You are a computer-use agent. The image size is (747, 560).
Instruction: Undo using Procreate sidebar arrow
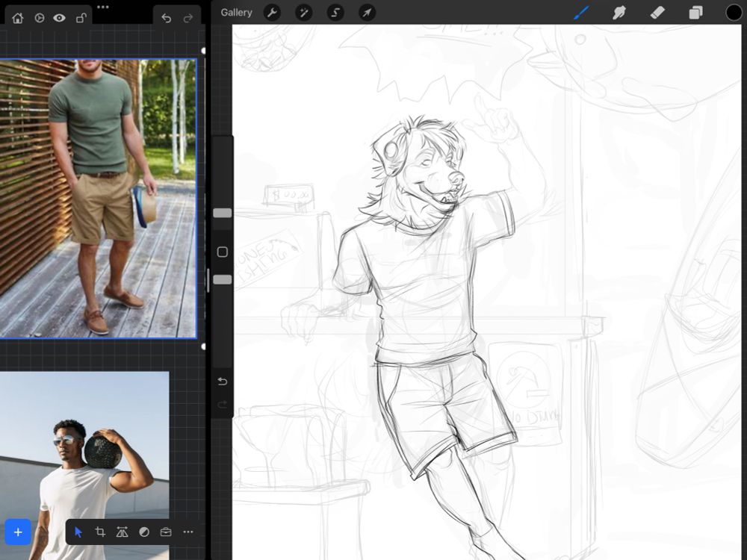point(223,382)
